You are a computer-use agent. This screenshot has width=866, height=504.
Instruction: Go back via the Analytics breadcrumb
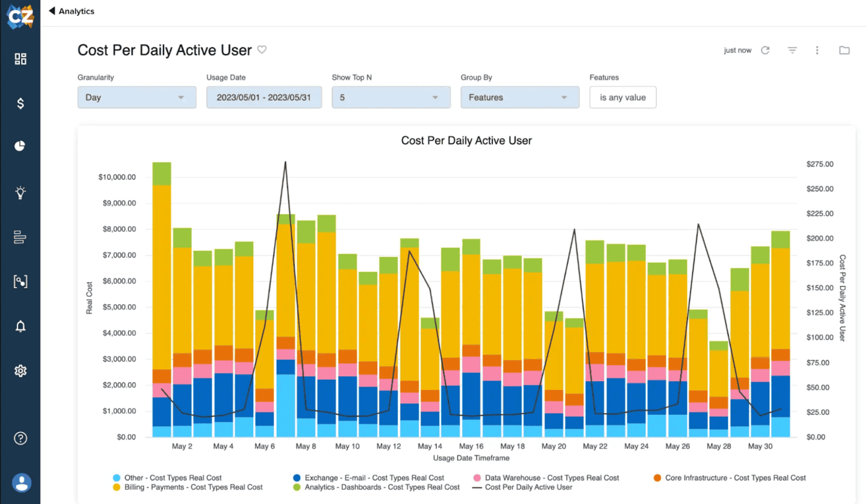tap(72, 10)
